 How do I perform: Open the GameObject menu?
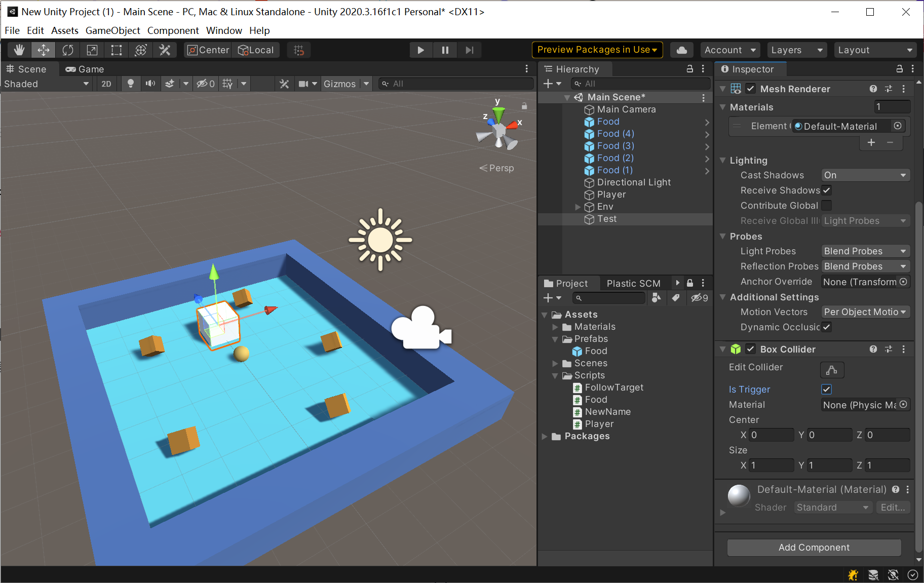(x=112, y=30)
